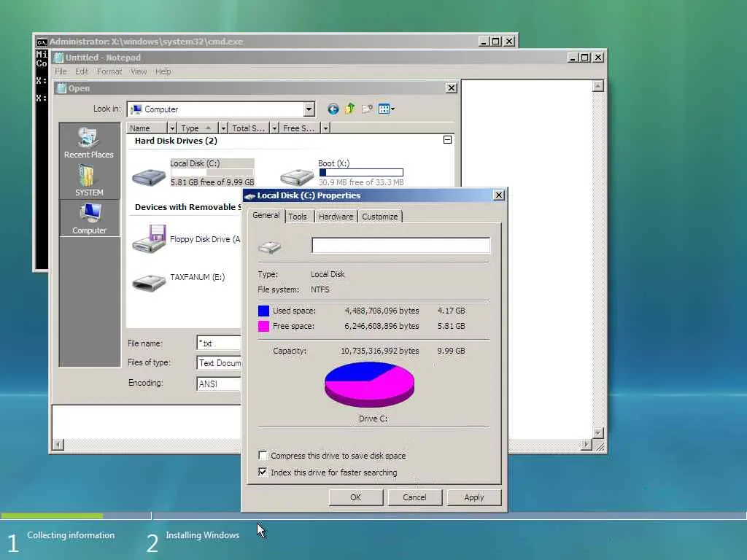Collapse the Hard Disk Drives group
This screenshot has height=560, width=747.
tap(447, 139)
